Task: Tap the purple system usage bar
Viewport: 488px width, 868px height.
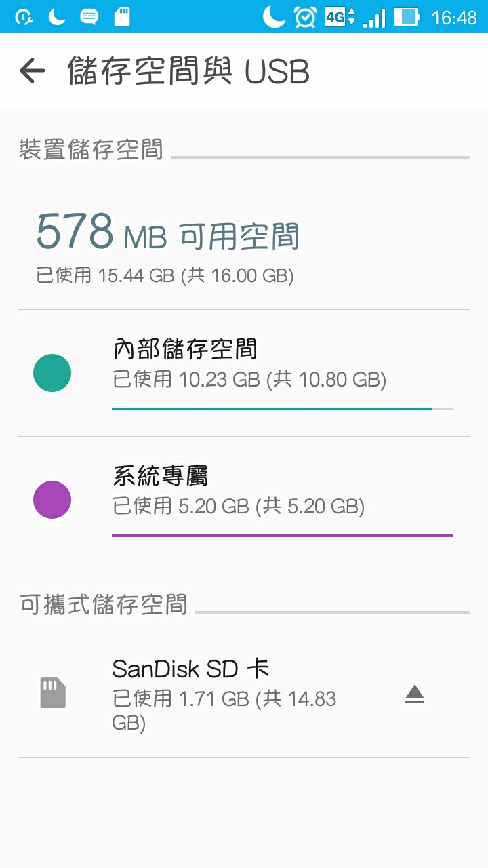Action: point(282,536)
